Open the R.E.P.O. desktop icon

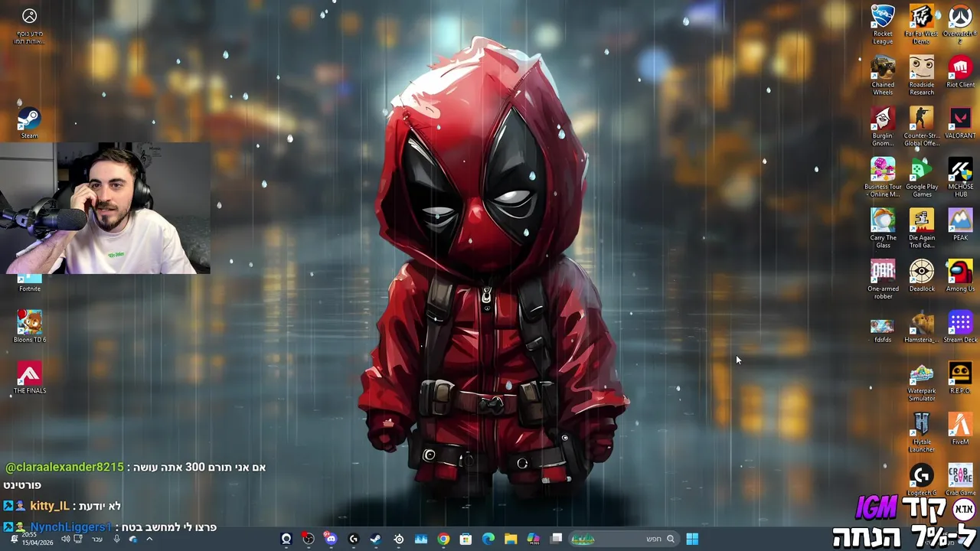point(960,378)
